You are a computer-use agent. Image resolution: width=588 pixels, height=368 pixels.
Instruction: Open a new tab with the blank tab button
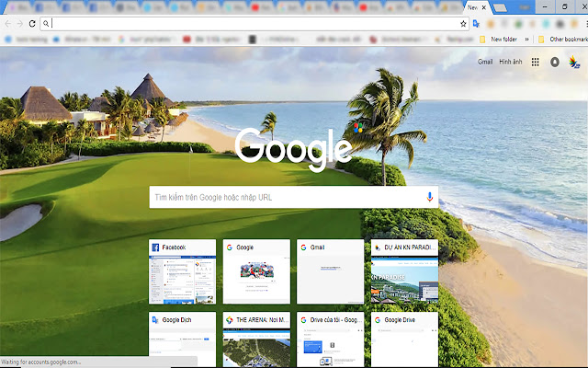[500, 8]
